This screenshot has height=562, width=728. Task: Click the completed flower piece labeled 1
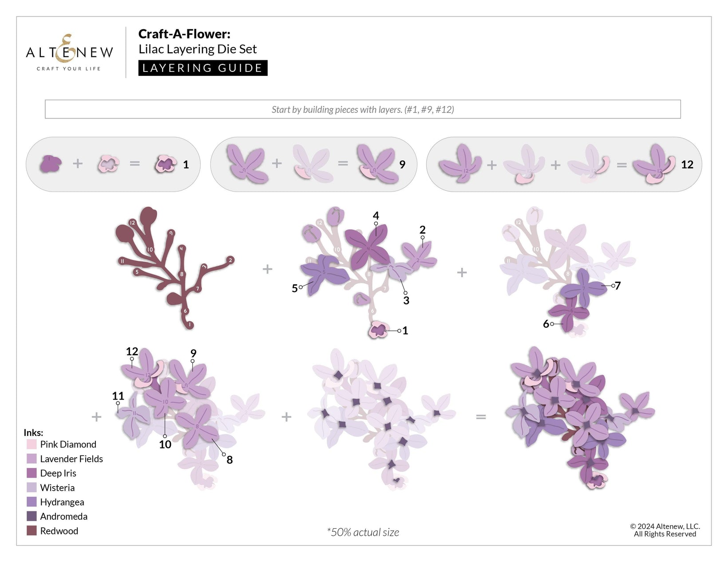[165, 164]
